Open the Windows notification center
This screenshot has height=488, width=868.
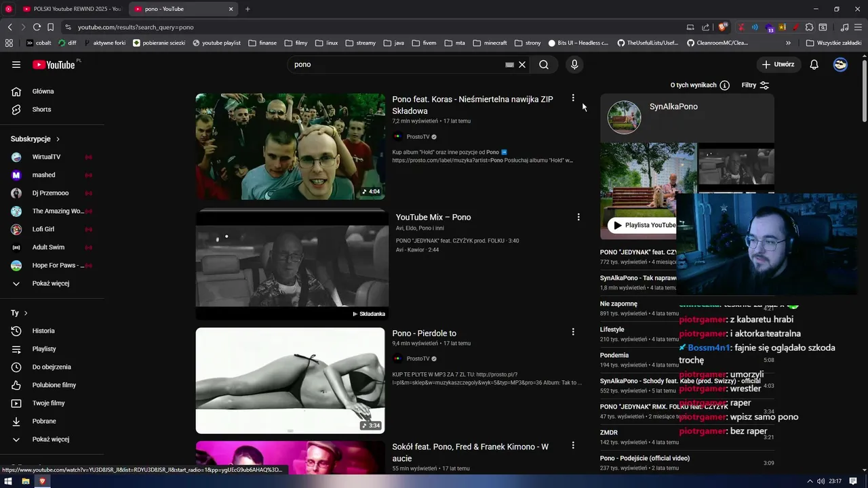point(853,481)
